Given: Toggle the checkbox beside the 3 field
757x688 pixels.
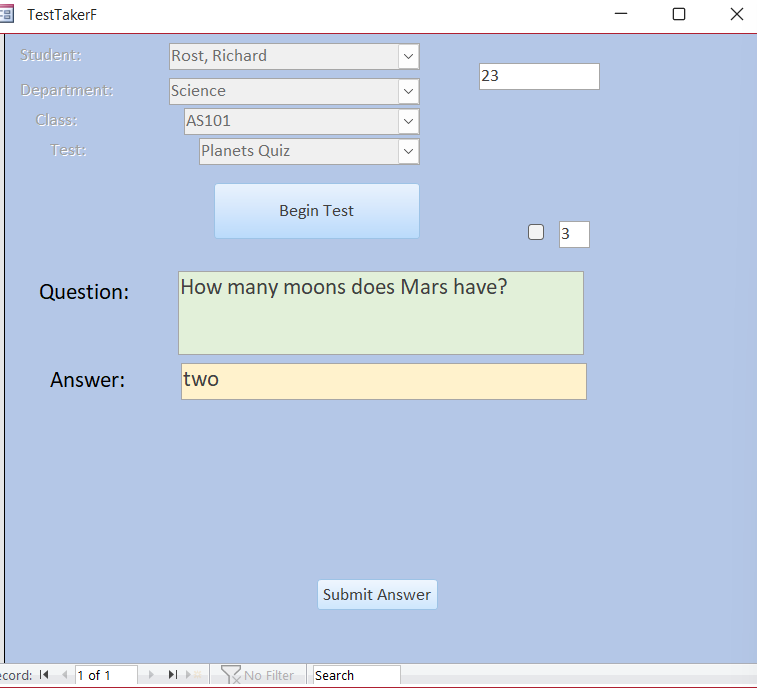Looking at the screenshot, I should pyautogui.click(x=536, y=232).
